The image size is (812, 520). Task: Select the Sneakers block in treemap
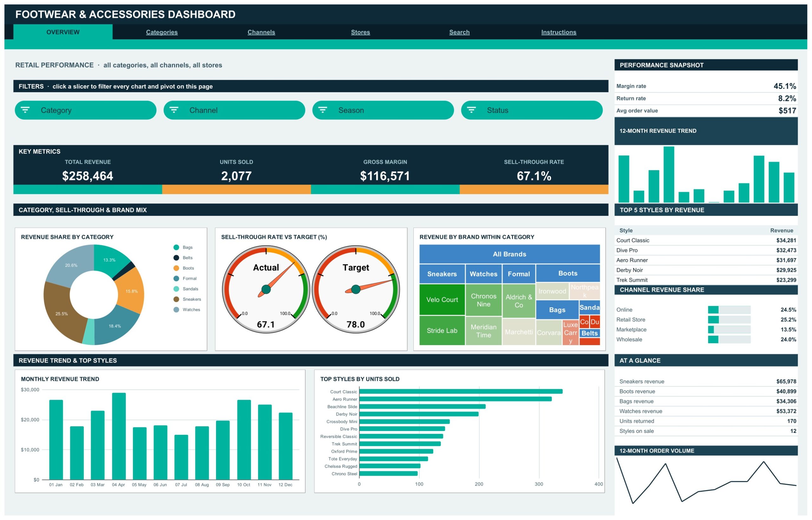pos(442,274)
